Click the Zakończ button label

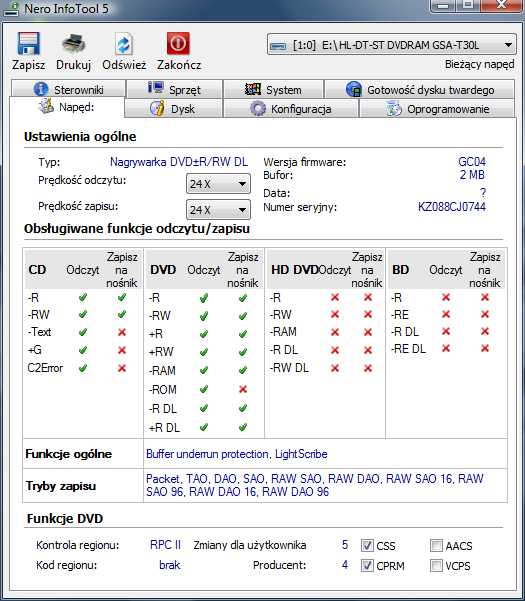pyautogui.click(x=179, y=65)
